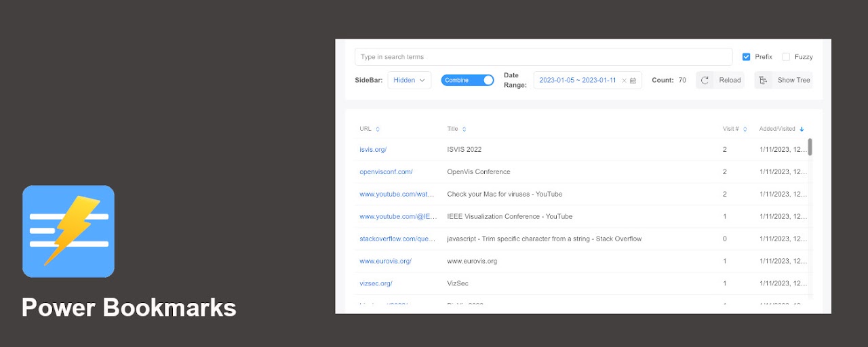Select the OpenVis Conference title

pos(479,171)
